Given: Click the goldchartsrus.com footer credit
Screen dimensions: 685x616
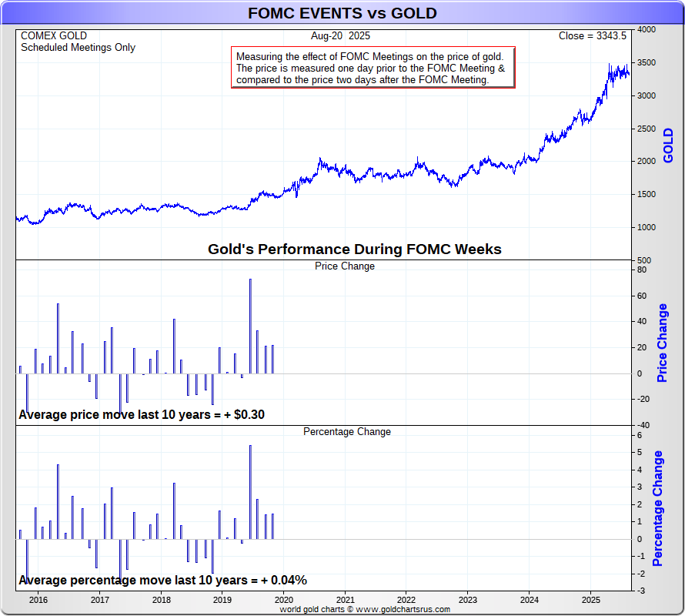Looking at the screenshot, I should coord(365,609).
